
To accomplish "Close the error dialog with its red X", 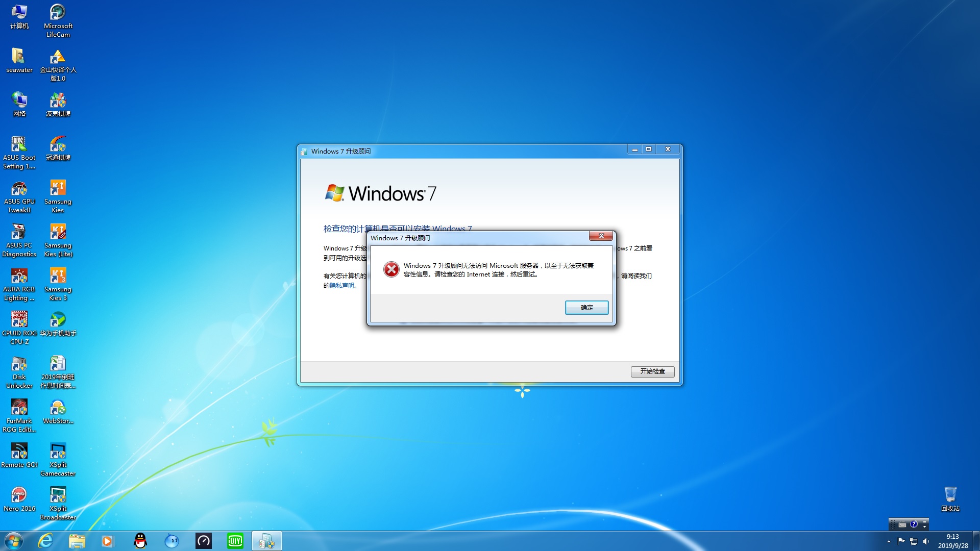I will point(601,236).
